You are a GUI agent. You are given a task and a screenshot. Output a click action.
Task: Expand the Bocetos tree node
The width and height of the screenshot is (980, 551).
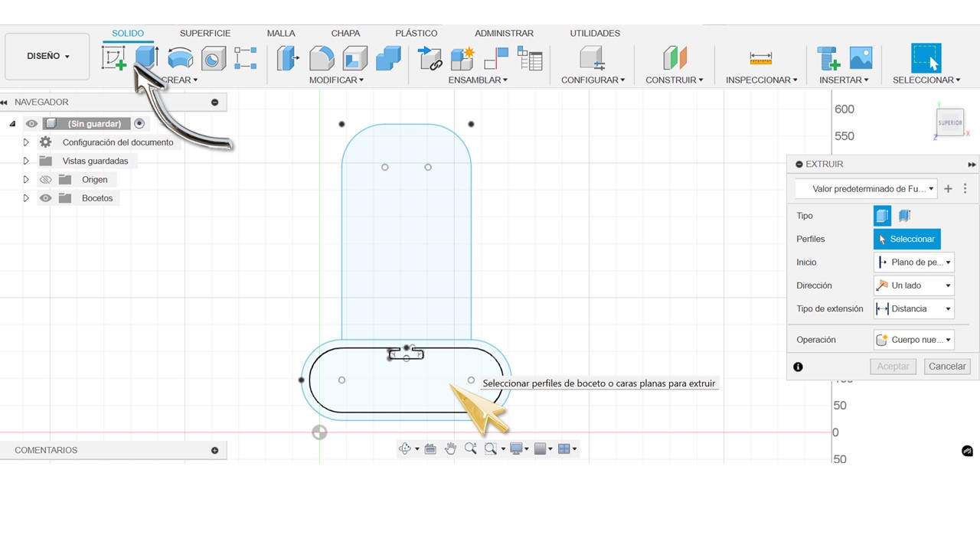coord(26,198)
